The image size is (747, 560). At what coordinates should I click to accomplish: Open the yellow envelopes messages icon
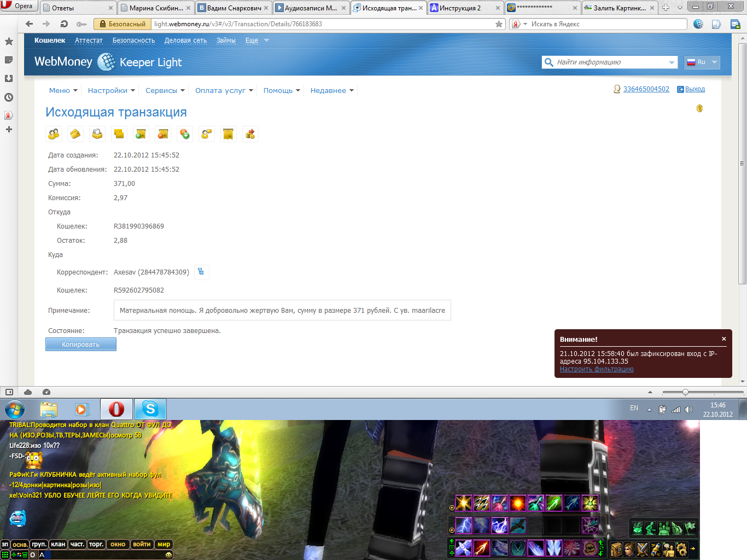click(119, 134)
